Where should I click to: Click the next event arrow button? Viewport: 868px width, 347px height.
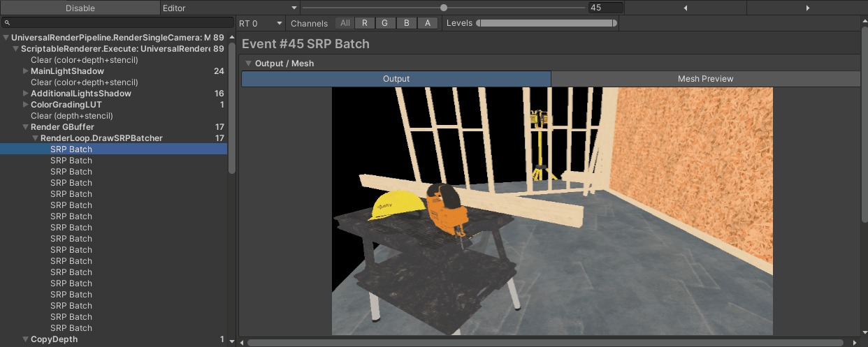point(807,8)
